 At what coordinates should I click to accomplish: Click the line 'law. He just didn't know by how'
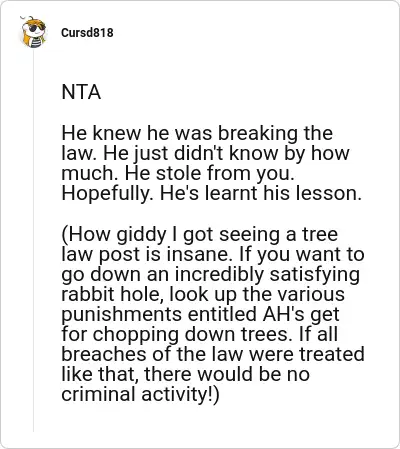point(205,153)
